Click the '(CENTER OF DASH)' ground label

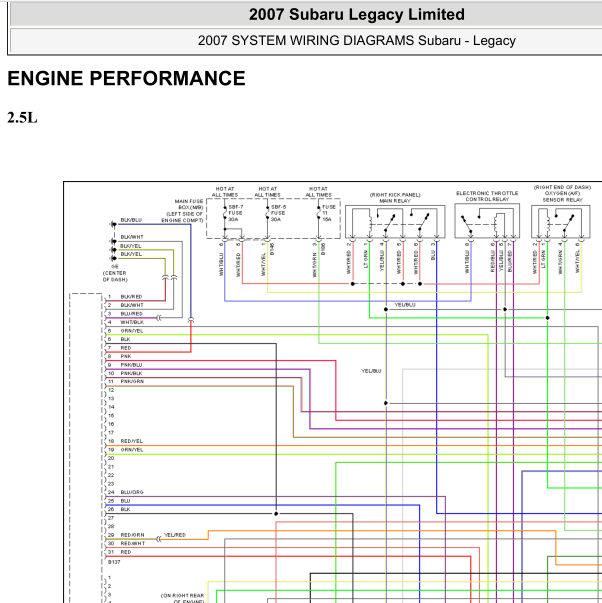115,276
